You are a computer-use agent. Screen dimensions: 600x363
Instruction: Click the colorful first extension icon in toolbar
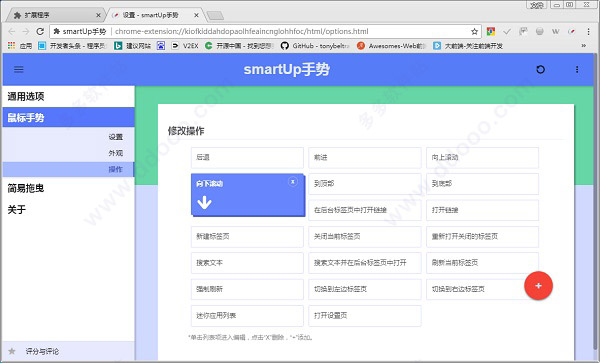[x=491, y=31]
